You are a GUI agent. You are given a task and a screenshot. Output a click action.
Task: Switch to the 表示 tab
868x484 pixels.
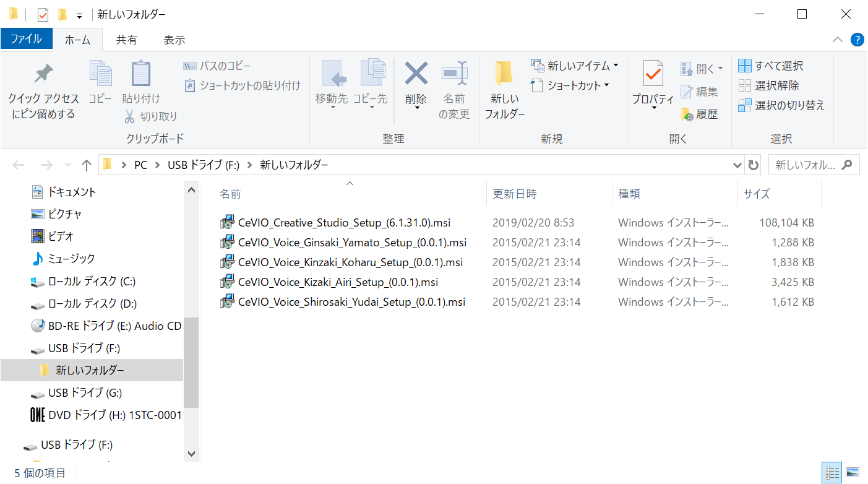[x=174, y=40]
